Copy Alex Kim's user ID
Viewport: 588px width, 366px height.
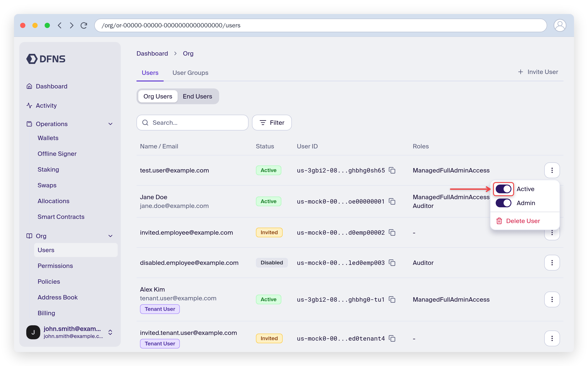coord(392,300)
